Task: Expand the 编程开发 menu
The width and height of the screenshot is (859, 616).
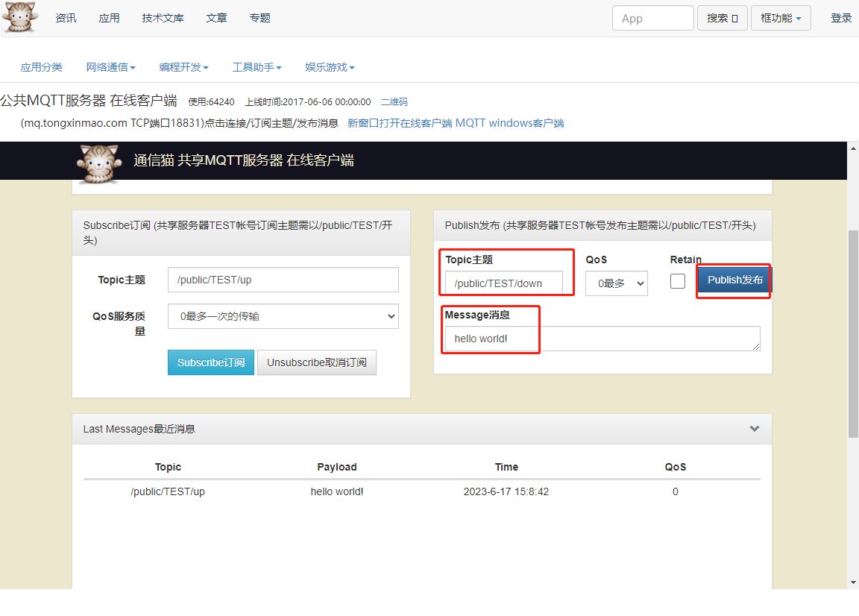Action: tap(183, 67)
